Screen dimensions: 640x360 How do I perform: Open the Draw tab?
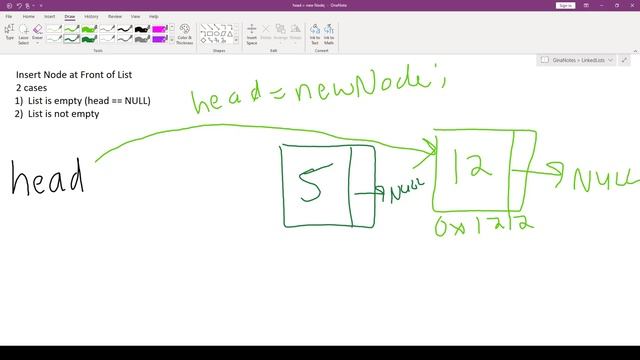click(70, 16)
